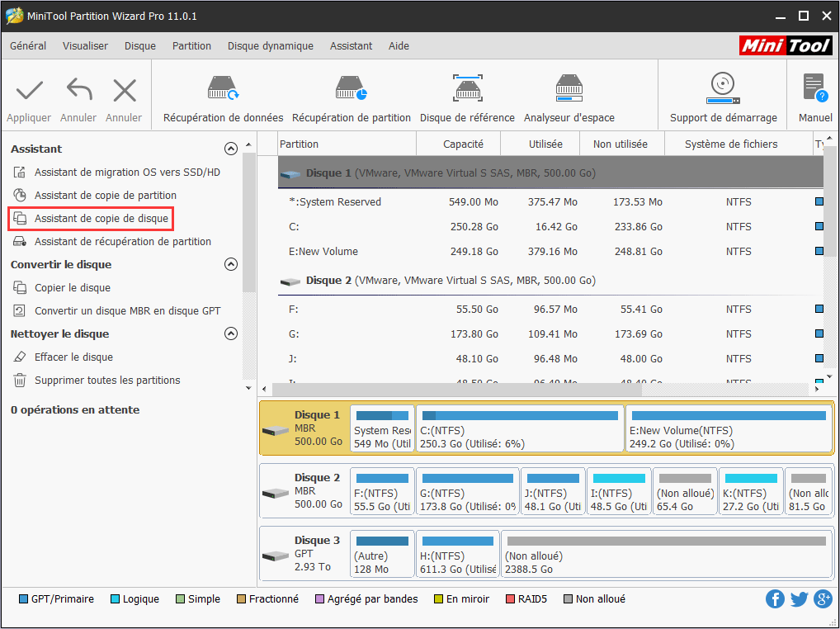Select C:(NTFS) block in disk map
This screenshot has width=840, height=629.
coord(520,428)
